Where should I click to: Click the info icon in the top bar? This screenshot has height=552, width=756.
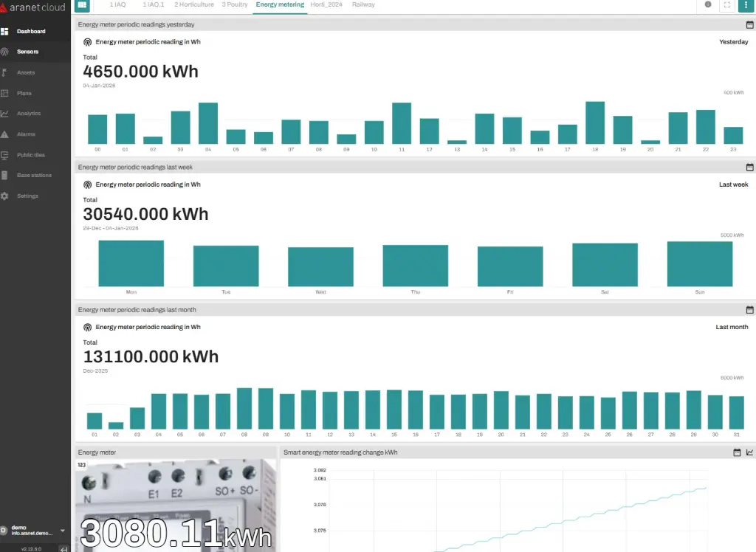tap(707, 5)
